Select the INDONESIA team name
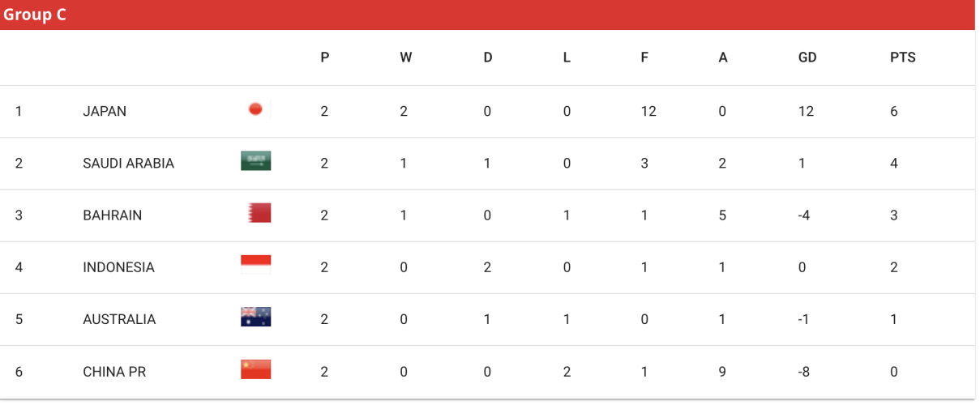The width and height of the screenshot is (980, 405). 118,267
